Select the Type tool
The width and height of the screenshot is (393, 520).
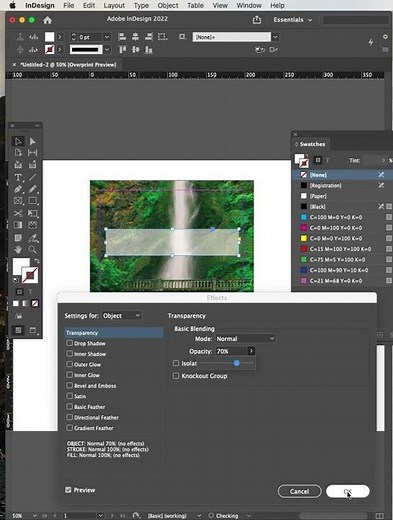pyautogui.click(x=18, y=177)
